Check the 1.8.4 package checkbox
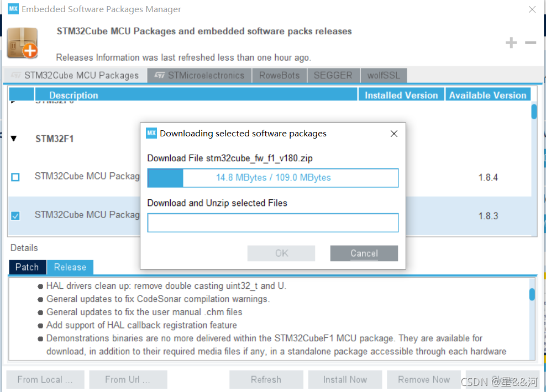Screen dimensions: 546x392 click(15, 177)
